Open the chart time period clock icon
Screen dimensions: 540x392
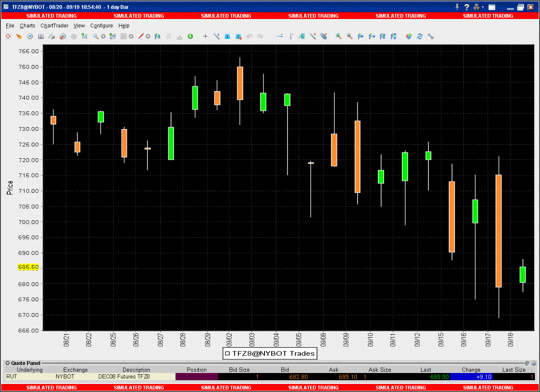pos(30,37)
